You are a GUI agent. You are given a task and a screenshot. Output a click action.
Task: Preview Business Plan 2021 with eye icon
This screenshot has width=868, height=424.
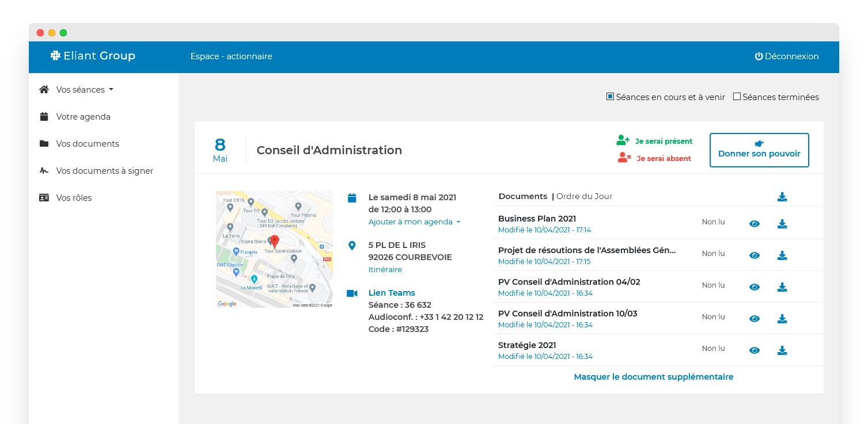[755, 224]
